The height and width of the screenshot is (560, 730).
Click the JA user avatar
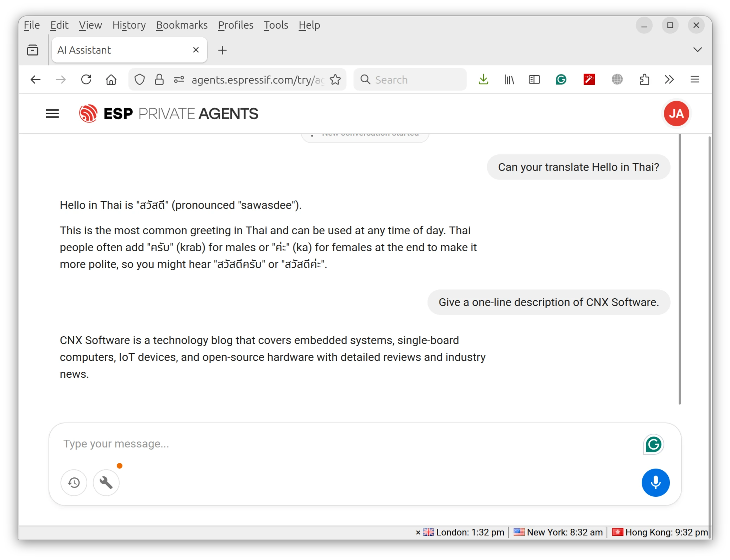(676, 114)
